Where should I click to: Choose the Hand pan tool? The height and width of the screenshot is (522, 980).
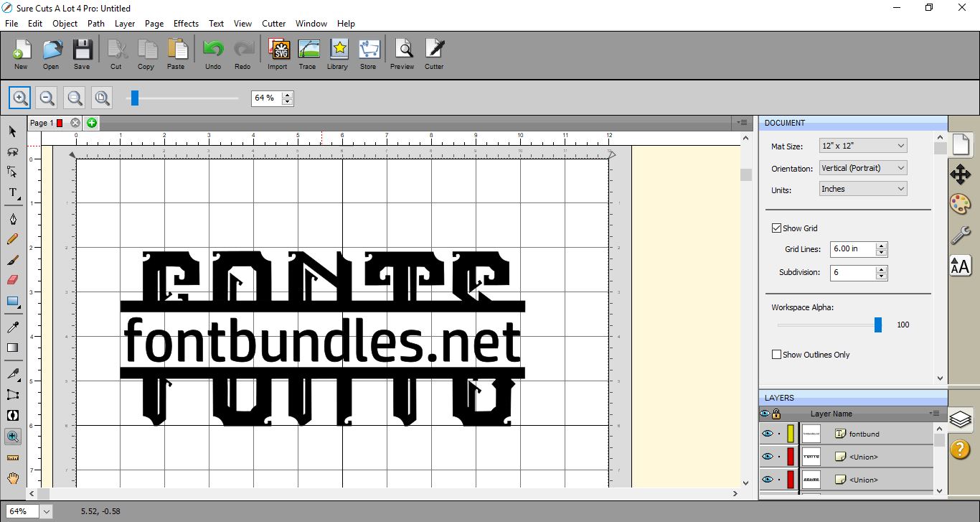pos(12,477)
